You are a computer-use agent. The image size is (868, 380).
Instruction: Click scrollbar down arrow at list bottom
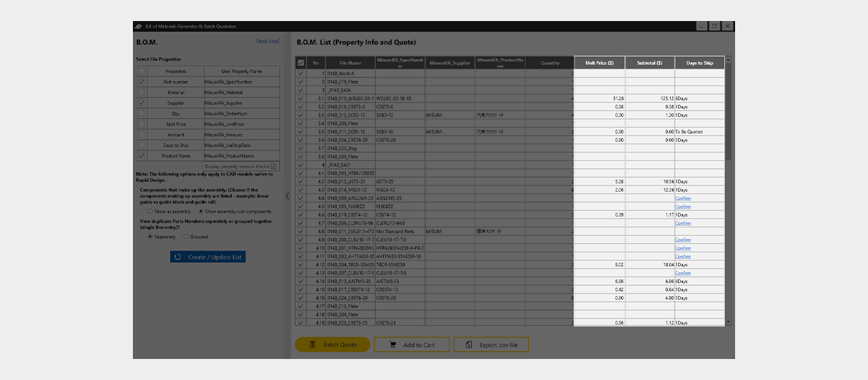729,322
